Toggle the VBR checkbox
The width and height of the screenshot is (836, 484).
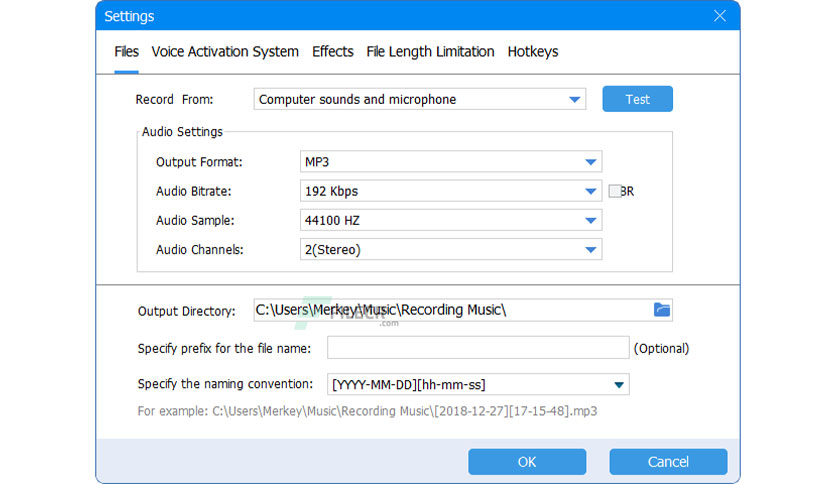coord(615,191)
